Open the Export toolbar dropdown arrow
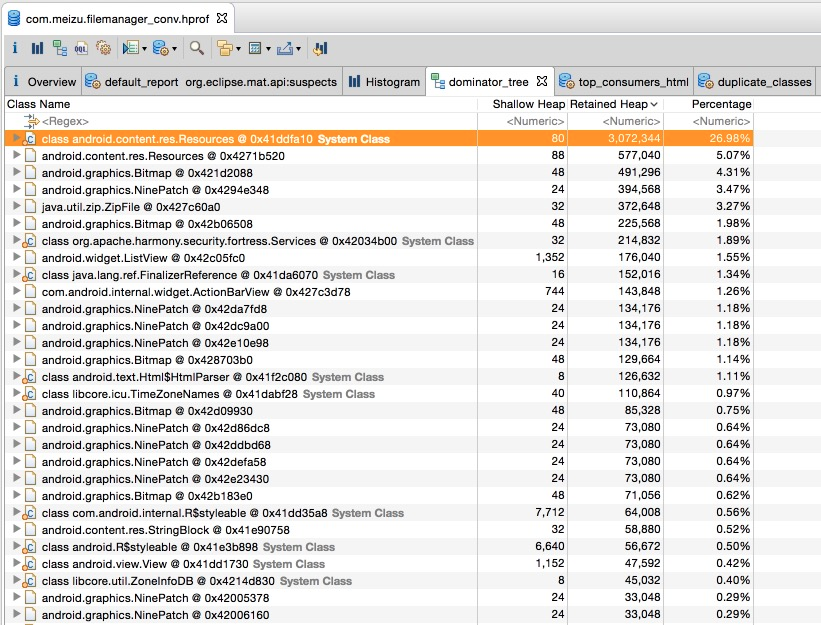 tap(298, 48)
